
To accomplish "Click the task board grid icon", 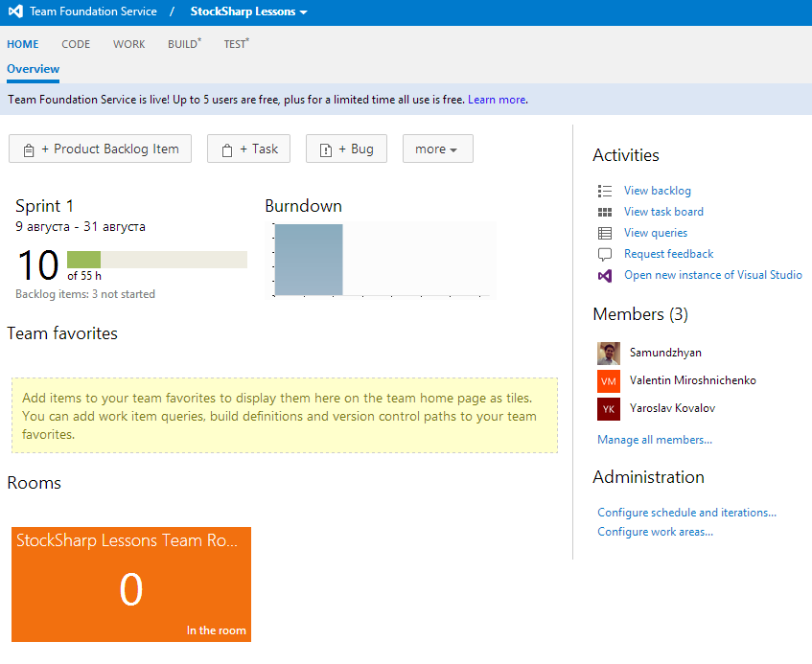I will pos(605,212).
